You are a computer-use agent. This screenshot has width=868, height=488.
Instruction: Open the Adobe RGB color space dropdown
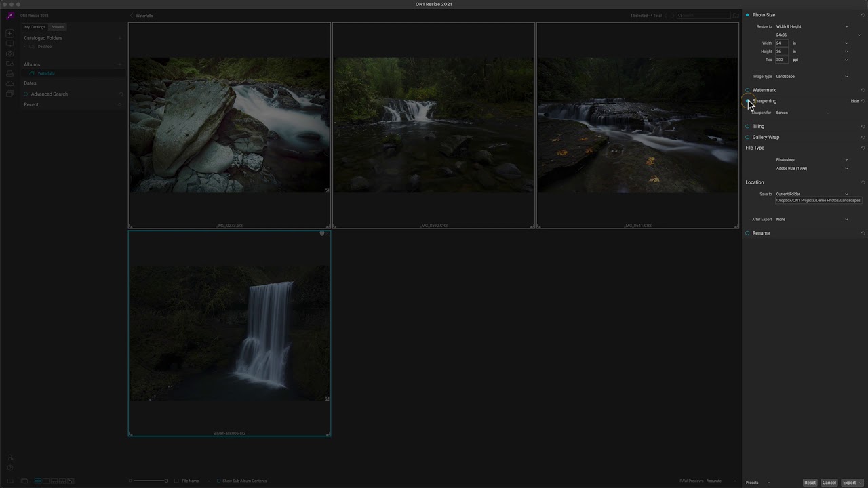(x=812, y=169)
